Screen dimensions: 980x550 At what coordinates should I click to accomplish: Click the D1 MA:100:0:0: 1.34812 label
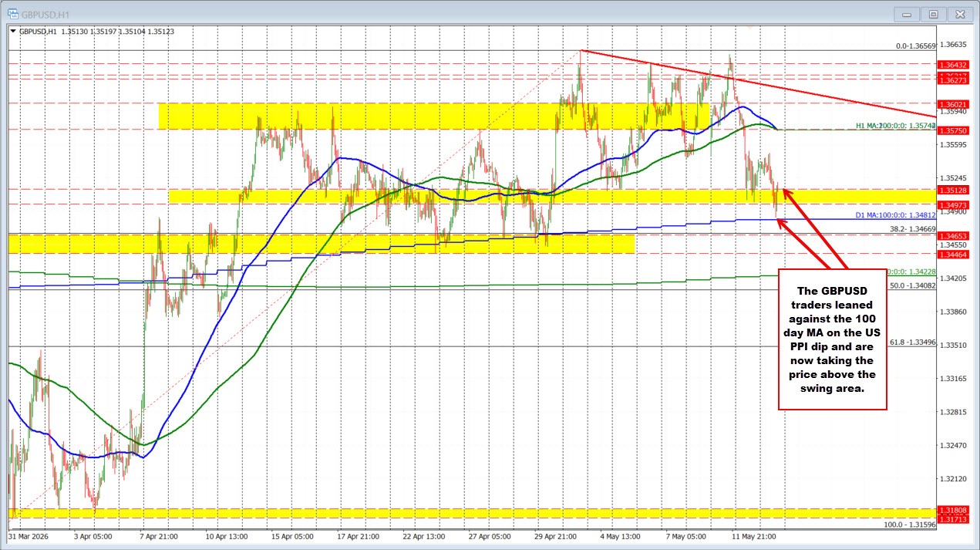pos(896,215)
